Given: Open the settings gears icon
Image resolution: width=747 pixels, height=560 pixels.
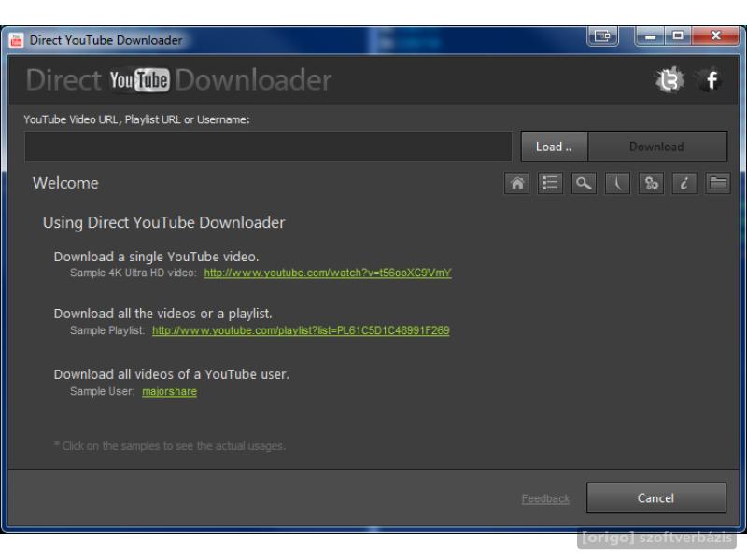Looking at the screenshot, I should click(651, 183).
